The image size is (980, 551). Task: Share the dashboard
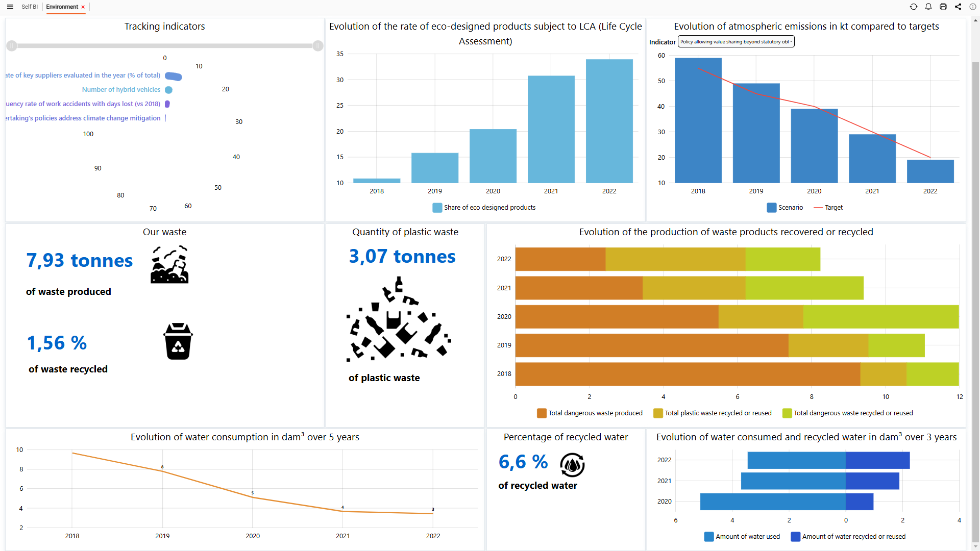[958, 7]
